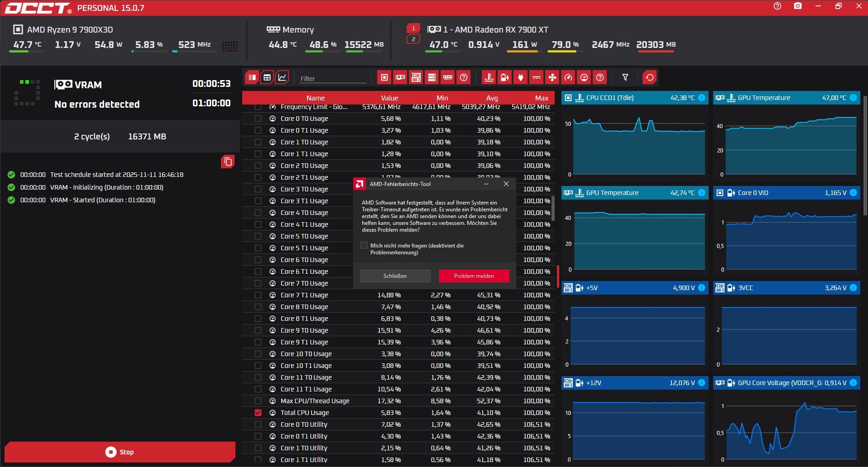Filter sensors by current dashed-line icon
The image size is (868, 467).
click(x=537, y=77)
